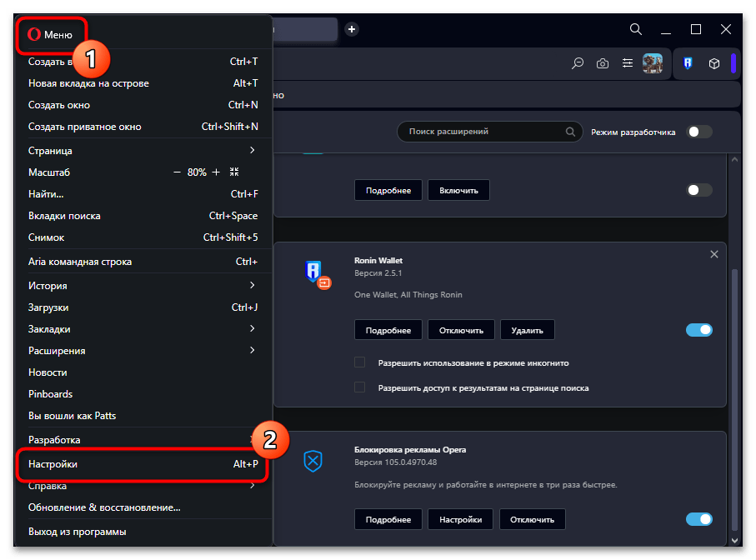Toggle off Ronin Wallet switch
The height and width of the screenshot is (560, 756).
(x=699, y=330)
